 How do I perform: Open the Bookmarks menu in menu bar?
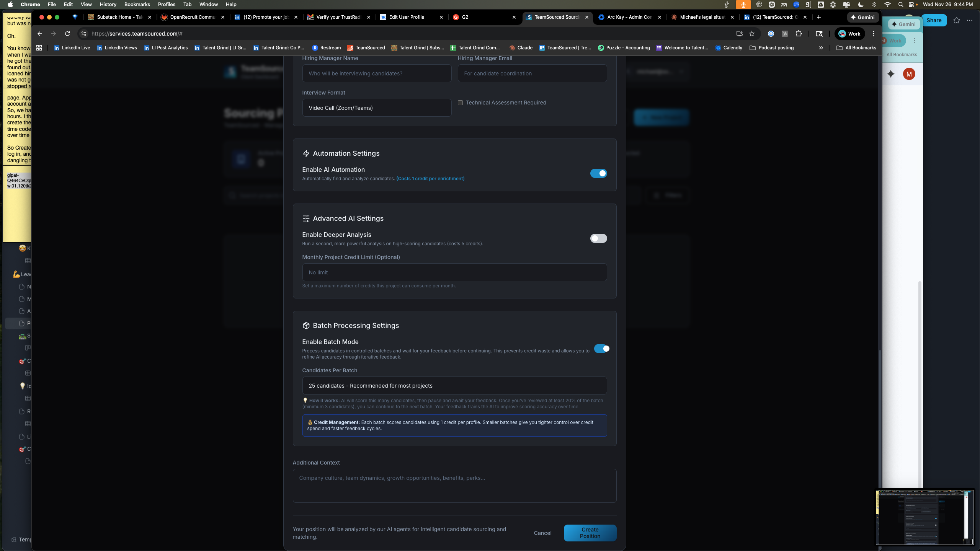point(137,5)
